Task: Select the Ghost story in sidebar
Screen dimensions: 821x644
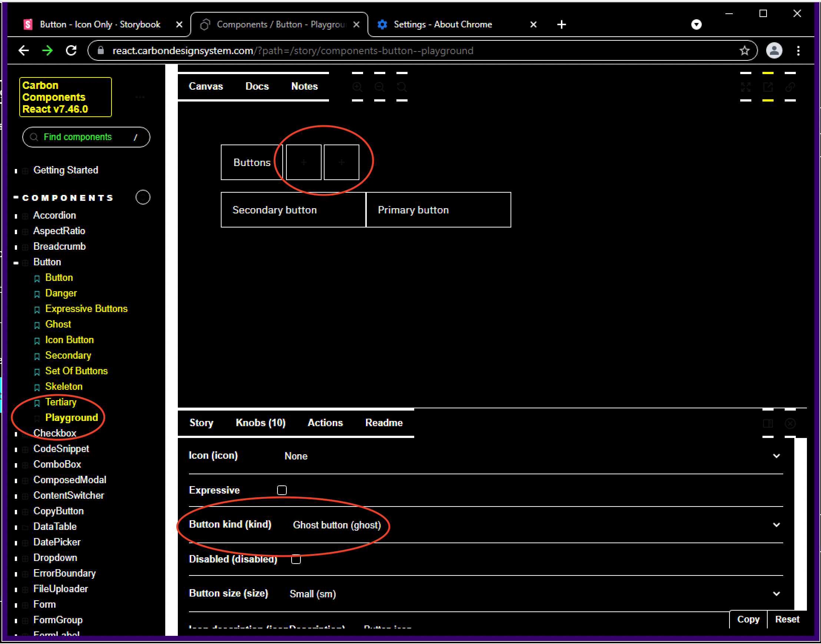Action: tap(58, 324)
